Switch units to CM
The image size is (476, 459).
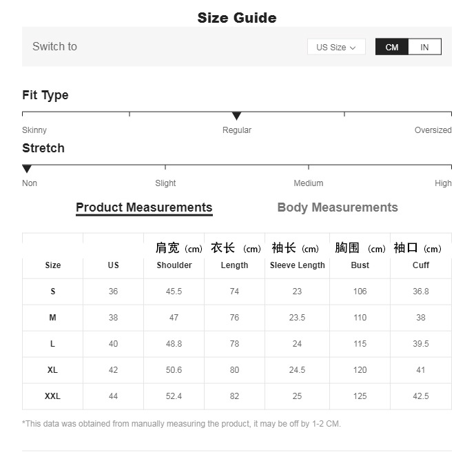point(391,47)
